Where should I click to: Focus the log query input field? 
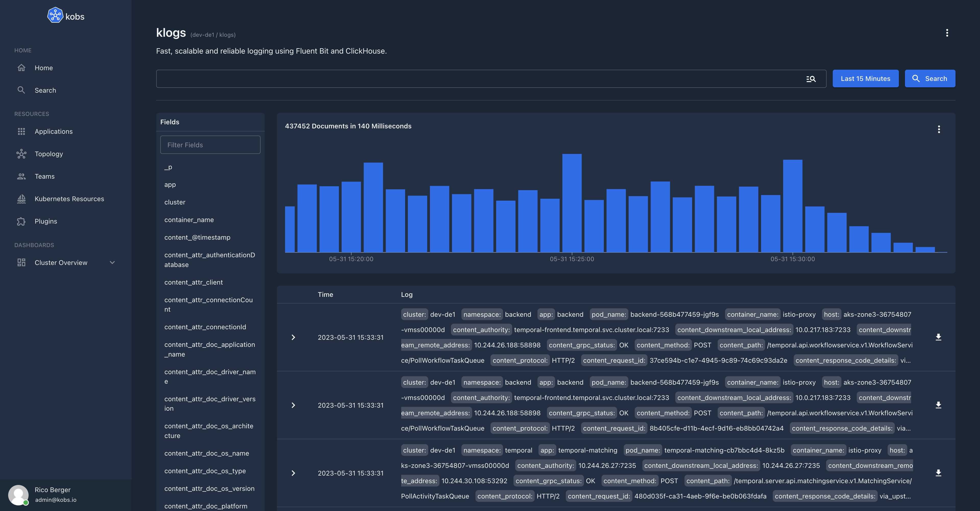click(x=479, y=79)
